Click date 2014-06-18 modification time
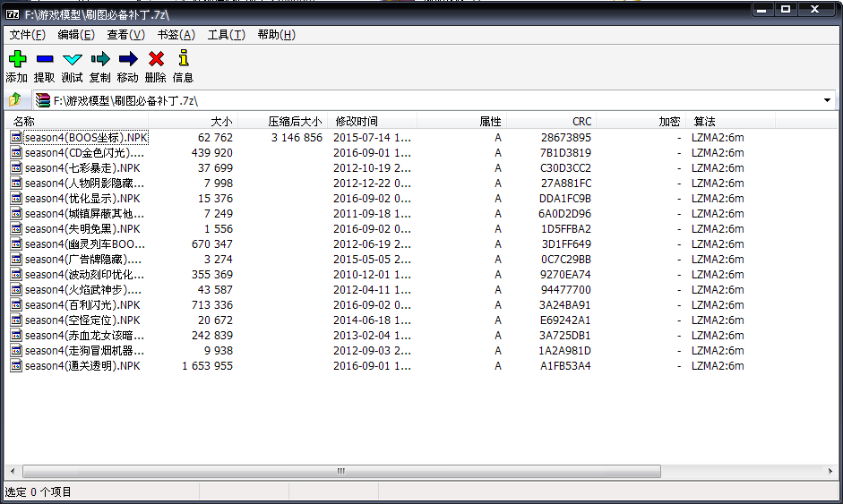Viewport: 843px width, 504px height. click(x=372, y=320)
